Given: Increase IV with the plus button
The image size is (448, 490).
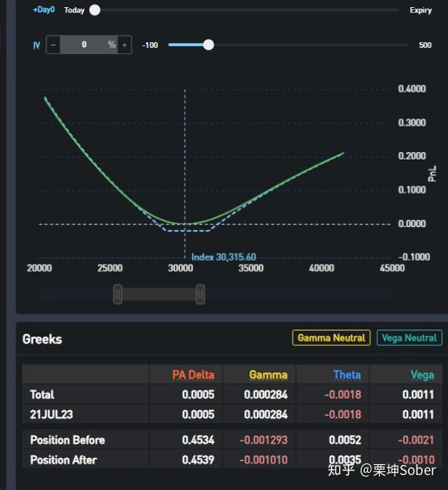Looking at the screenshot, I should (x=125, y=45).
